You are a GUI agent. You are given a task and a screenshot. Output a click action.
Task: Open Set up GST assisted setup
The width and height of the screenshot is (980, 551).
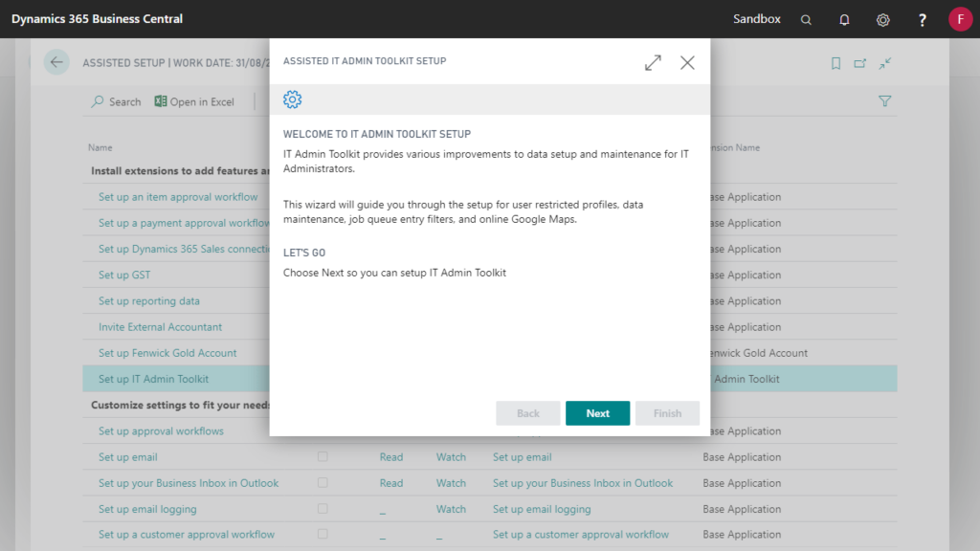pos(125,275)
